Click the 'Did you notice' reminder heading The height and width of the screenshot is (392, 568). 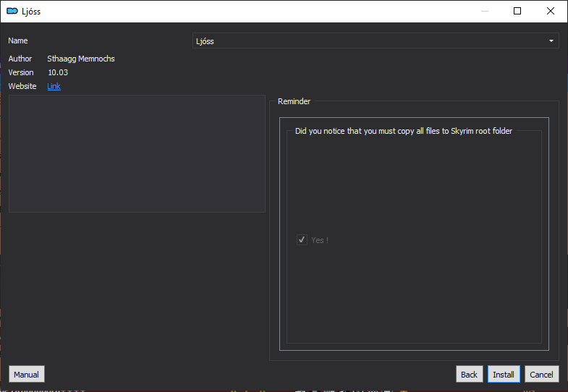pos(404,131)
